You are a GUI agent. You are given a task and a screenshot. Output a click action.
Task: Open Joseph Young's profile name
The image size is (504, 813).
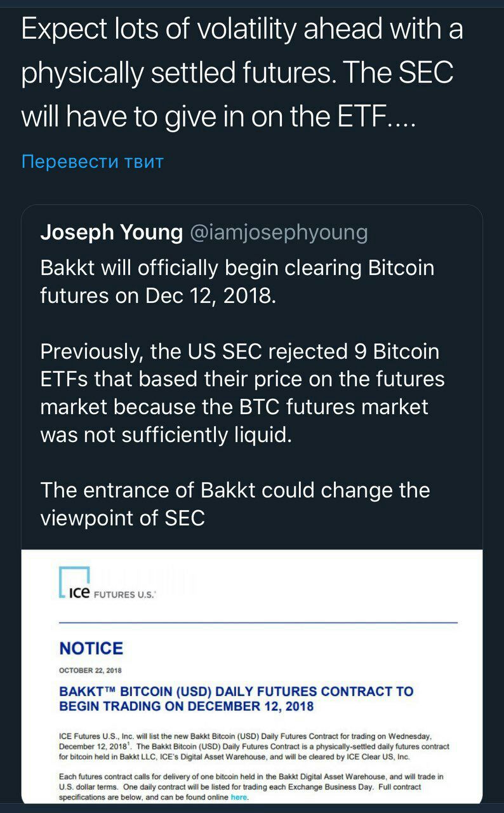pyautogui.click(x=111, y=233)
